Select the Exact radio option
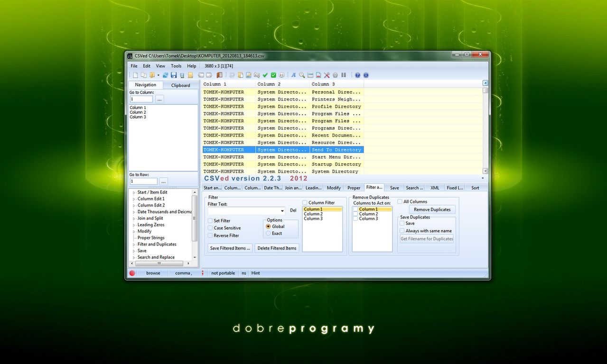607x364 pixels. point(268,233)
